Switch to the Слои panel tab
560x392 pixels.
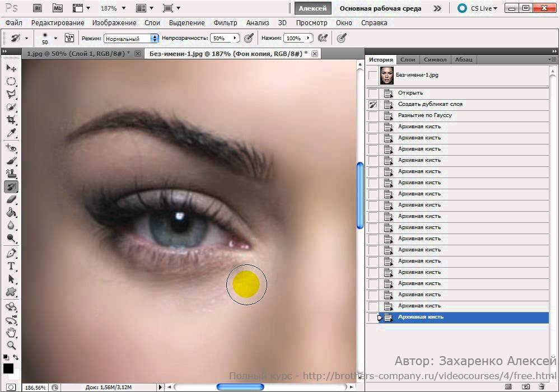click(x=408, y=59)
